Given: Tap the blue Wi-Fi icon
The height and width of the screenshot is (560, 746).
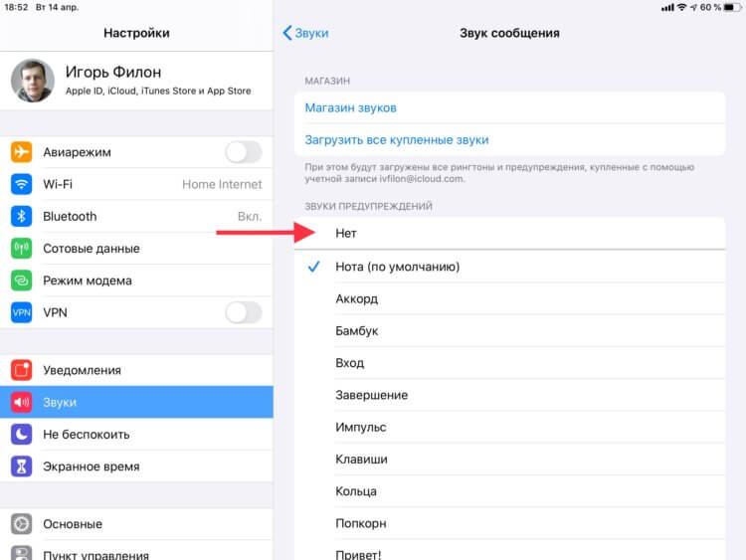Looking at the screenshot, I should click(22, 184).
